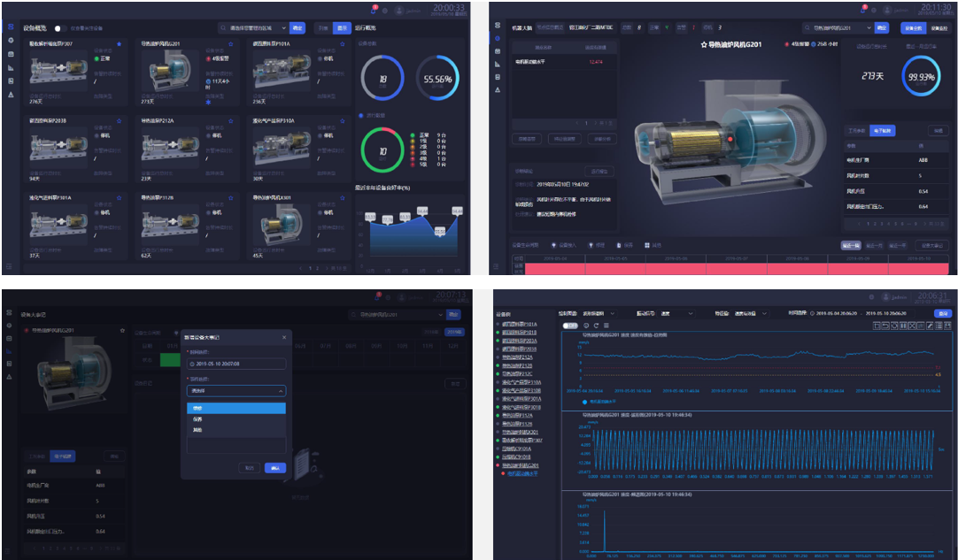This screenshot has height=560, width=958.
Task: Select the 最近一月 range in the top-right lifecycle bar
Action: (874, 245)
